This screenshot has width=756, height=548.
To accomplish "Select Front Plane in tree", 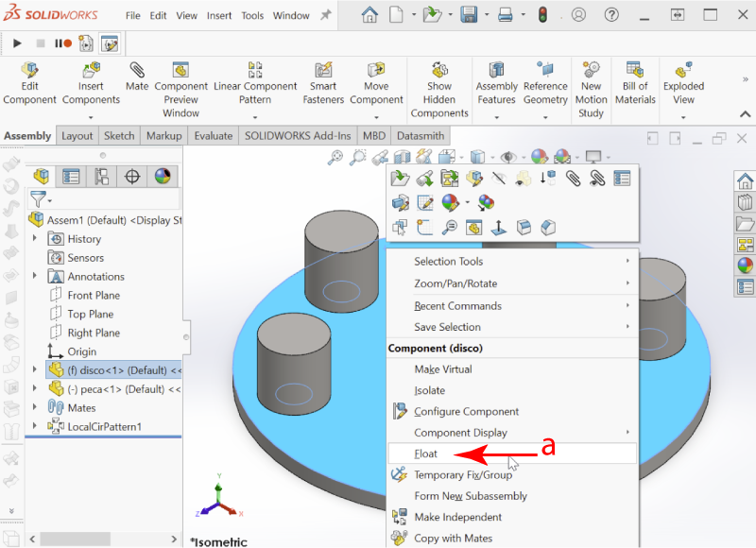I will pyautogui.click(x=94, y=295).
